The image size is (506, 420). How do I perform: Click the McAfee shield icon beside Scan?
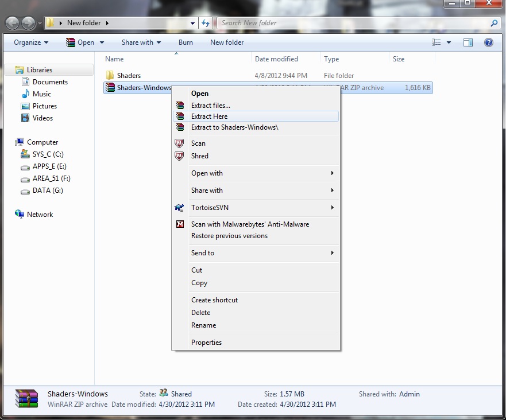point(179,143)
